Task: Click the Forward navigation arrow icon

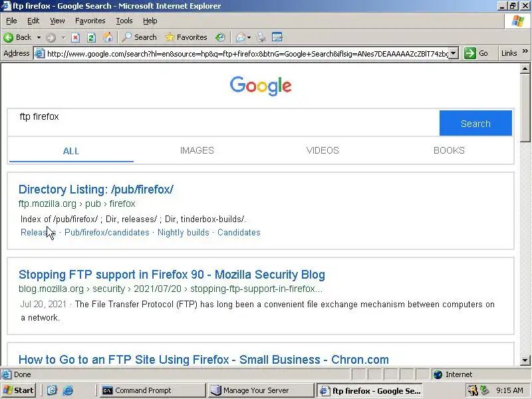Action: click(51, 37)
